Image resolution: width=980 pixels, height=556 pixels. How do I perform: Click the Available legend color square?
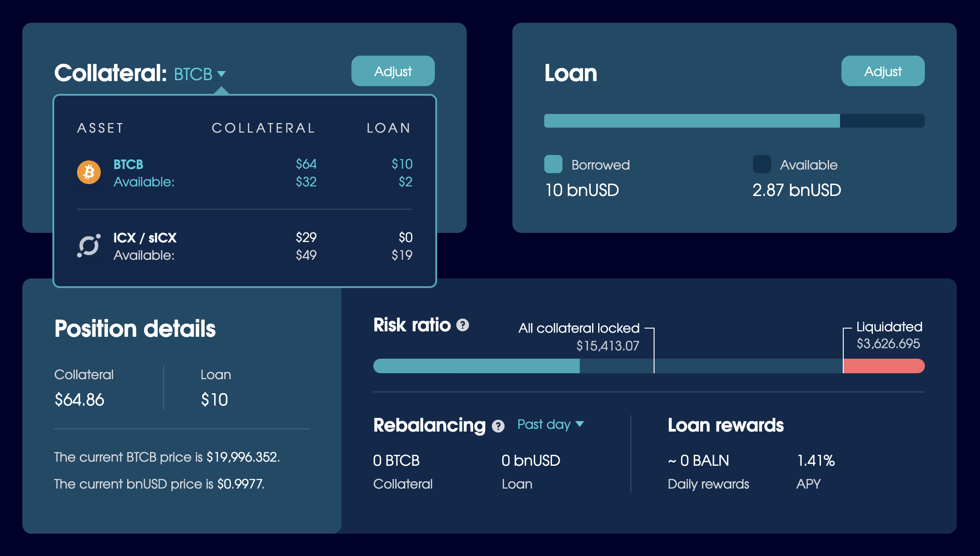(x=762, y=164)
